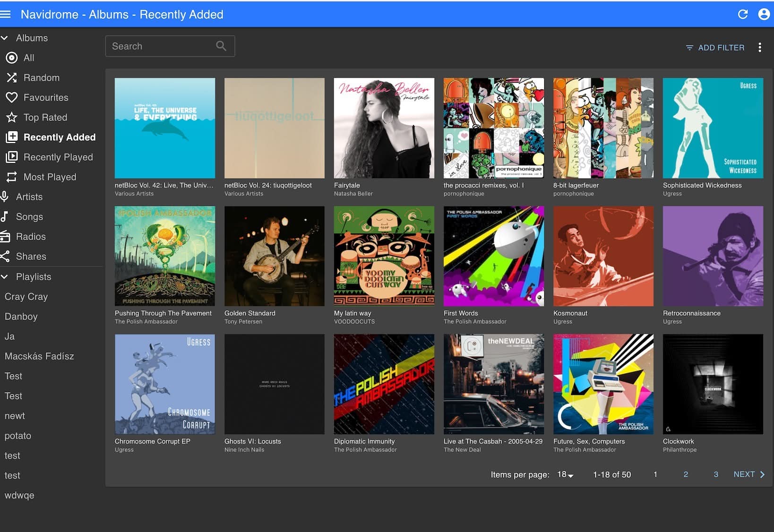
Task: Open the three-dot more options menu
Action: (x=759, y=47)
